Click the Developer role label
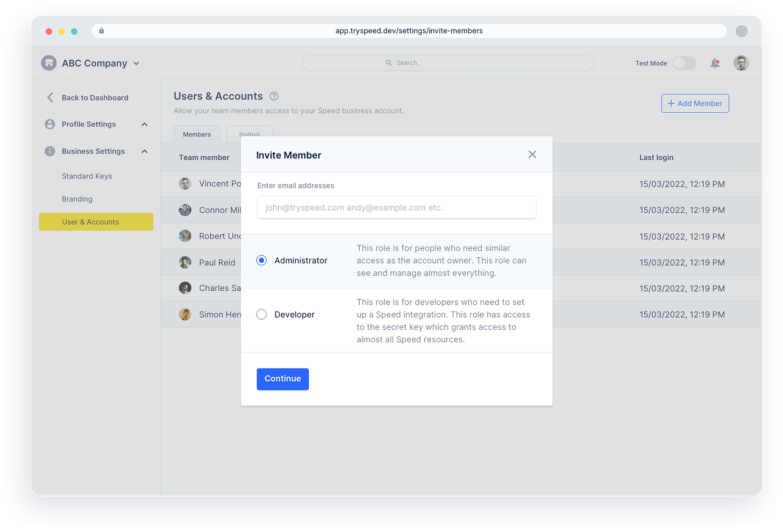This screenshot has height=532, width=783. pos(294,315)
